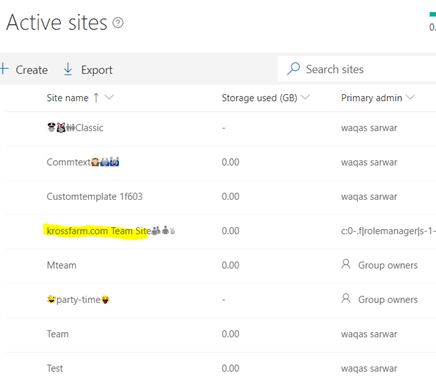Click the Primary admin column header
This screenshot has width=436, height=385.
pyautogui.click(x=372, y=98)
